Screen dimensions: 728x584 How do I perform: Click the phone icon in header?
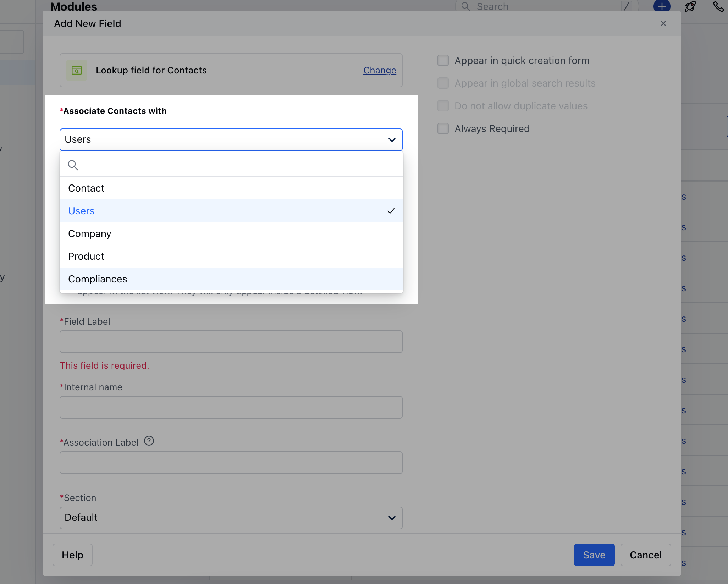click(718, 6)
